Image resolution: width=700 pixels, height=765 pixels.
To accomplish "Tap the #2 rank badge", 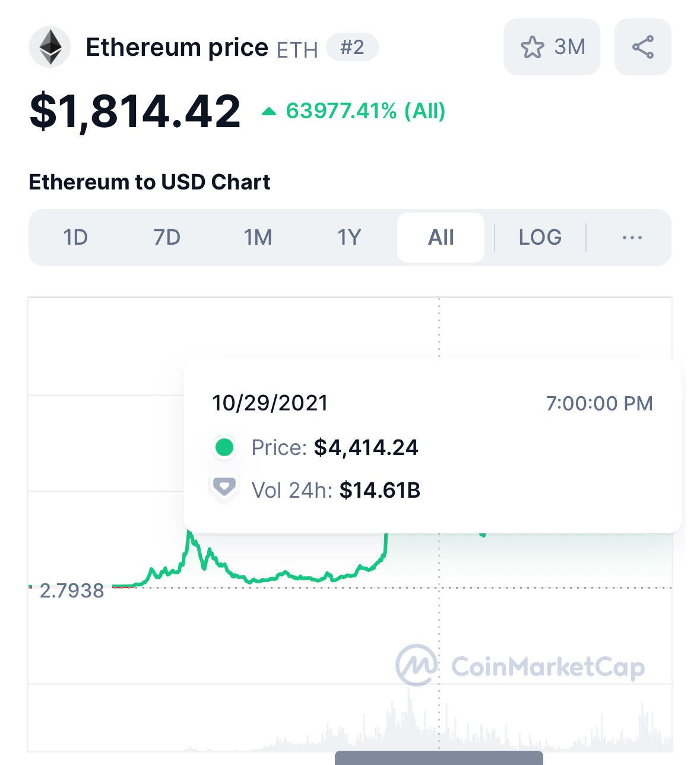I will pos(352,47).
